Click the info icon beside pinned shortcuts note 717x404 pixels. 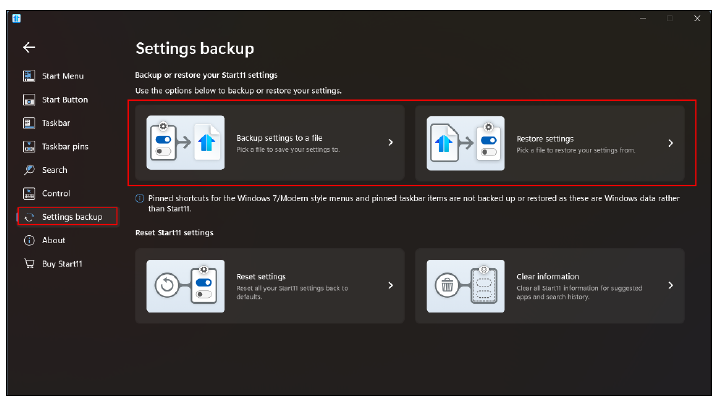pos(139,198)
